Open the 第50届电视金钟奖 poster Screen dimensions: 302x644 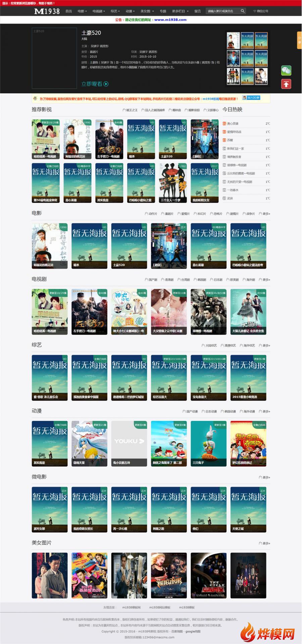pyautogui.click(x=46, y=183)
